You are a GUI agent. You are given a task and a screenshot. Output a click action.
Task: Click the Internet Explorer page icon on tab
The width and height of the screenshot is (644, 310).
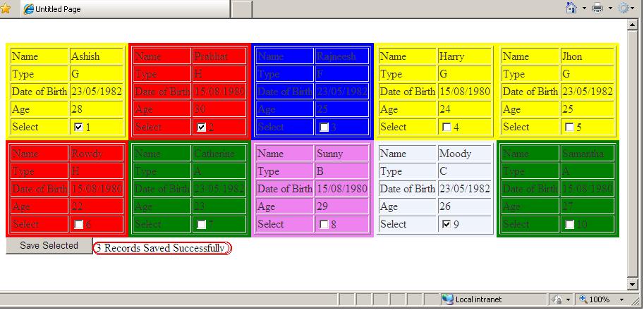[28, 9]
